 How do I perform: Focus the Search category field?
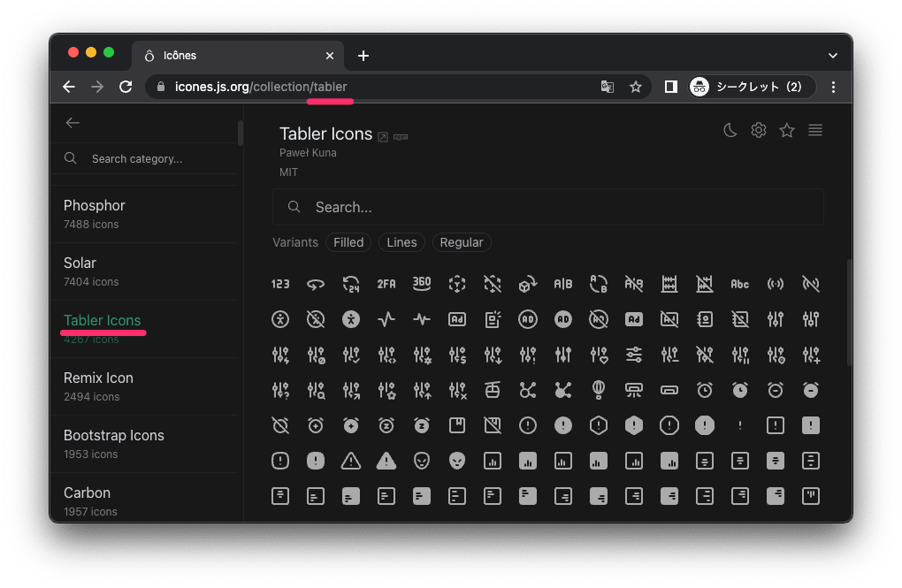click(144, 159)
